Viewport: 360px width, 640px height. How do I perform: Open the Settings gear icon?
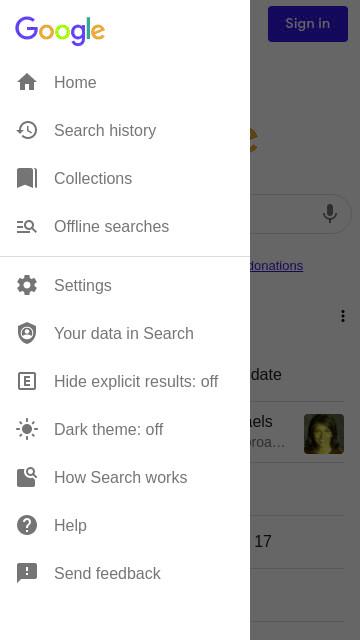[27, 285]
